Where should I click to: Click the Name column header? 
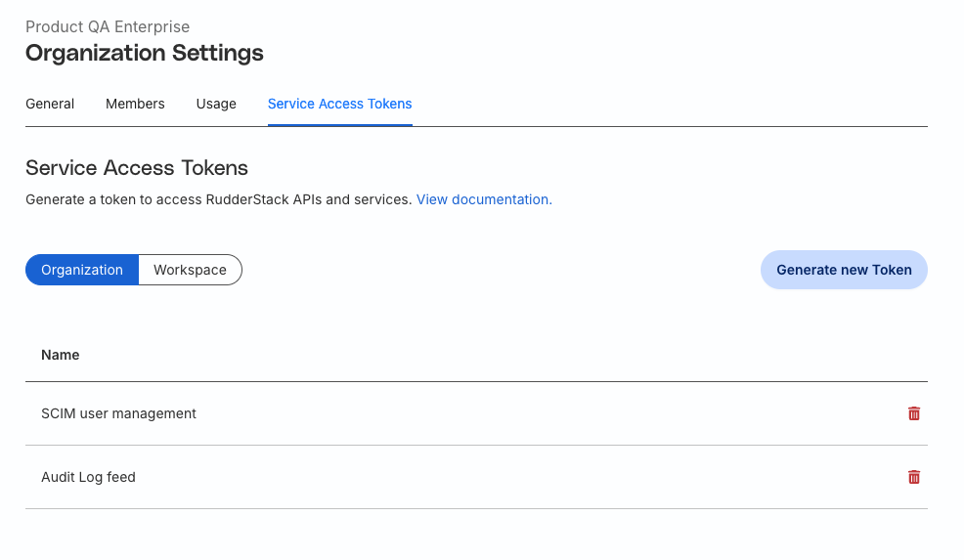(x=61, y=355)
